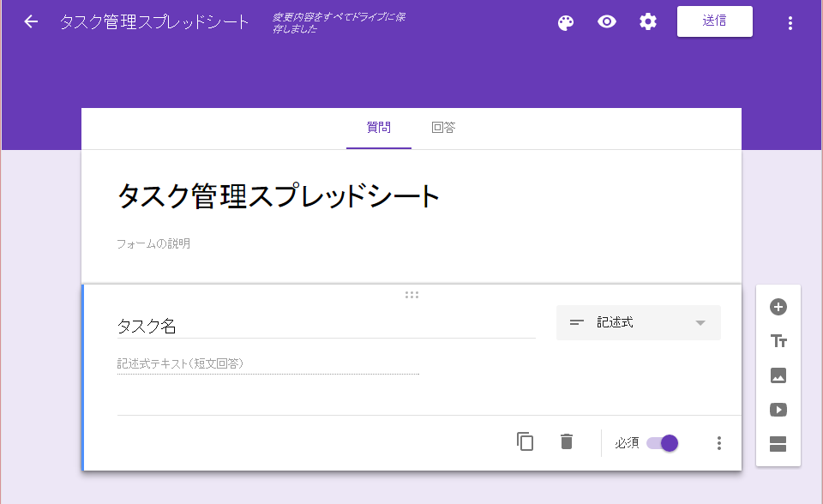
Task: Go back using the left arrow icon
Action: [31, 22]
